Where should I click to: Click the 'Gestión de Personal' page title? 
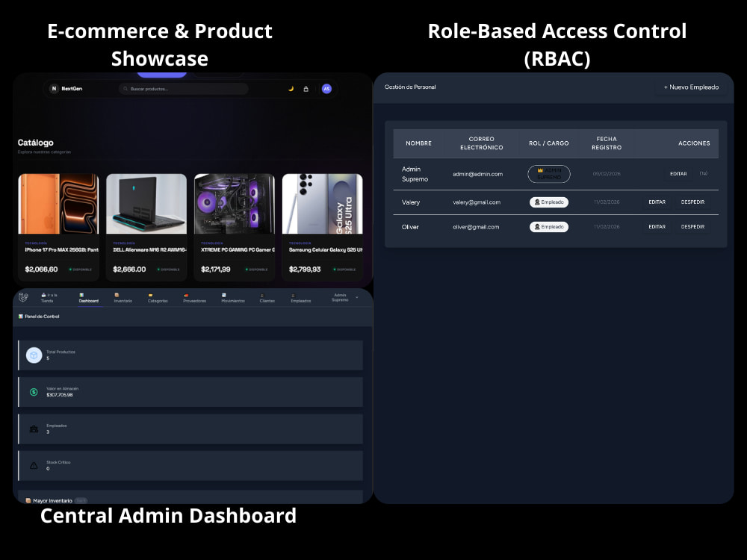[x=410, y=87]
